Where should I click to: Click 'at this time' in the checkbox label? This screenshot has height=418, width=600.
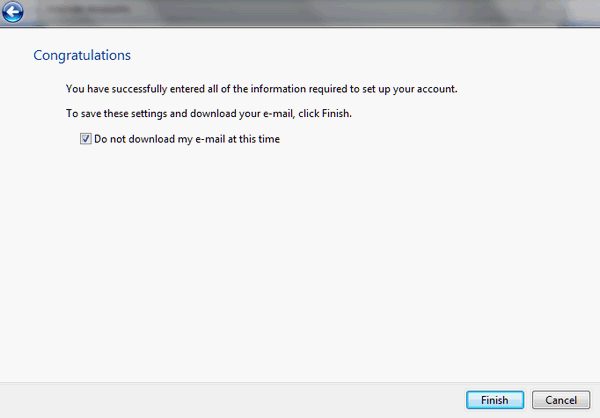[x=254, y=139]
